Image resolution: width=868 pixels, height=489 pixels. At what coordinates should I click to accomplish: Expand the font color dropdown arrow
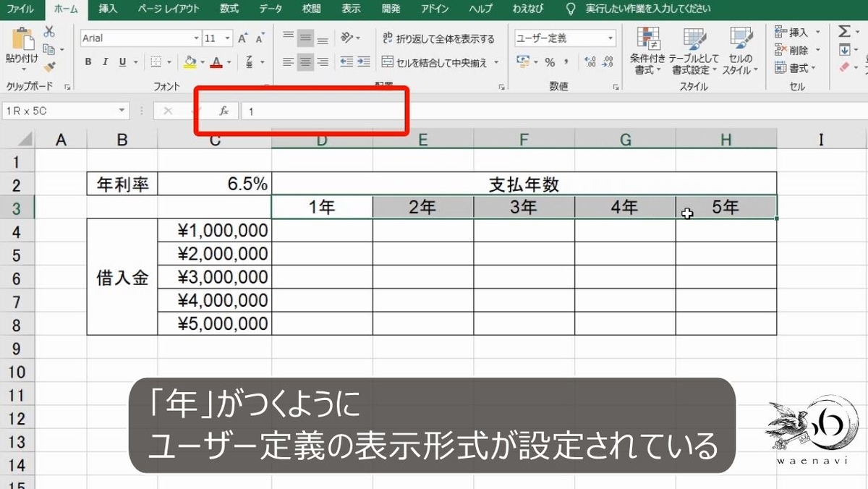[x=231, y=62]
